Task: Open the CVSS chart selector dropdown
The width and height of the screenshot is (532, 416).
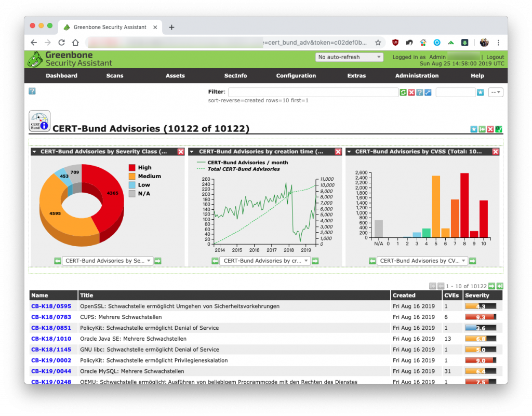Action: (422, 261)
